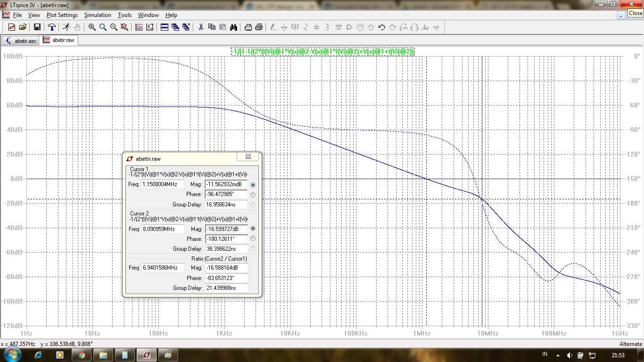Open Find with the binoculars icon
644x362 pixels.
(x=233, y=27)
